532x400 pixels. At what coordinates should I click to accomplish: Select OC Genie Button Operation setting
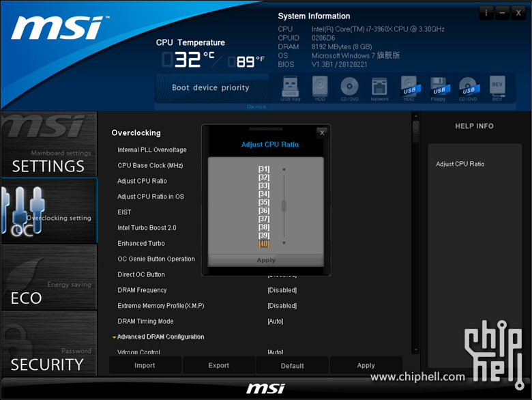coord(156,259)
